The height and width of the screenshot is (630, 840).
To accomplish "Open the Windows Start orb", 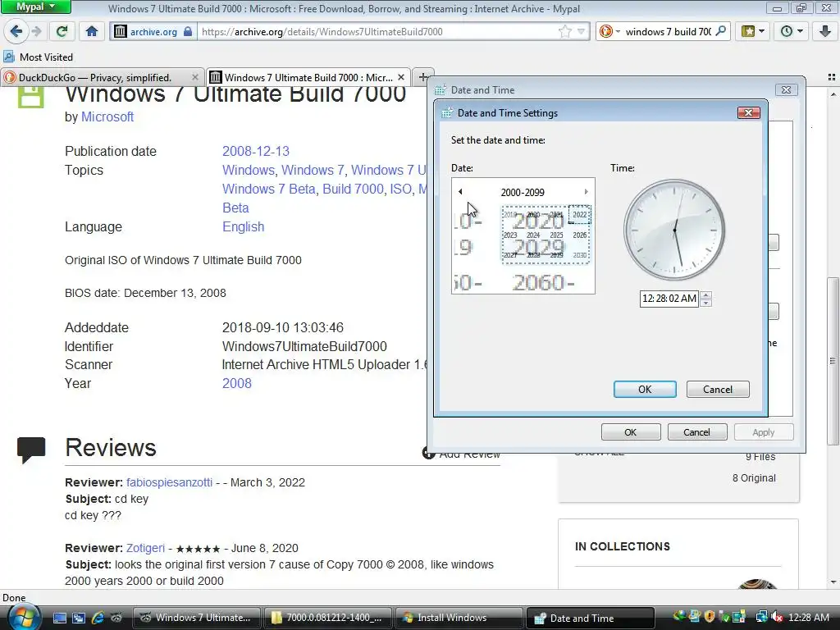I will coord(22,617).
